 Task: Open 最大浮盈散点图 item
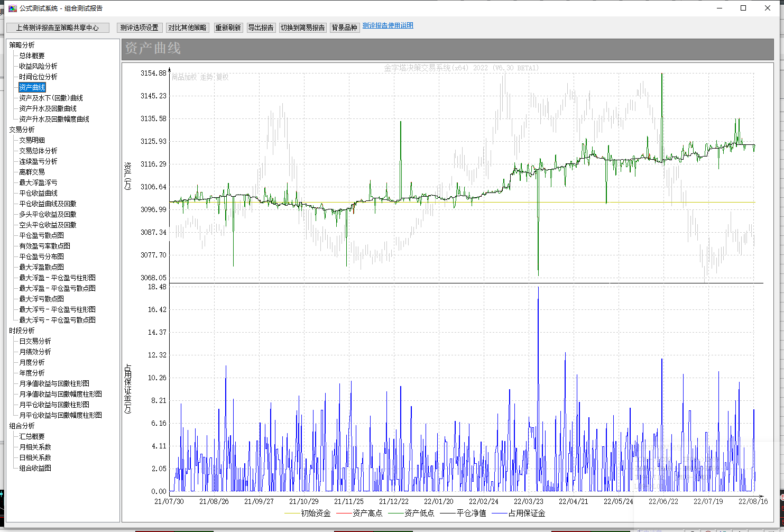42,267
